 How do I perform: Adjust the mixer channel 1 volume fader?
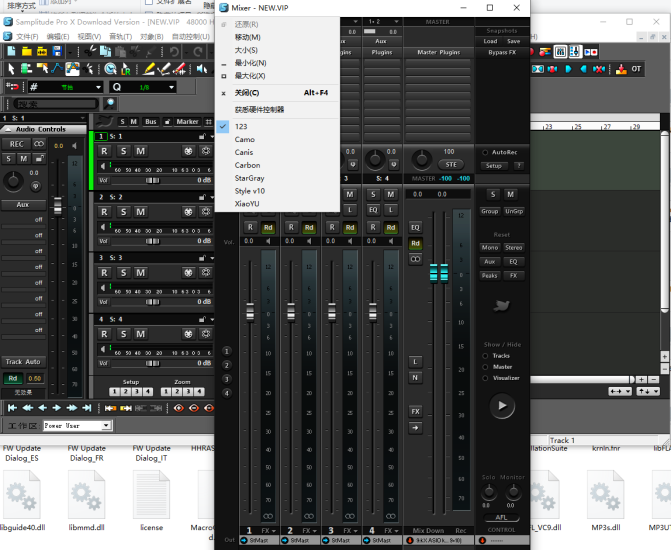[250, 311]
